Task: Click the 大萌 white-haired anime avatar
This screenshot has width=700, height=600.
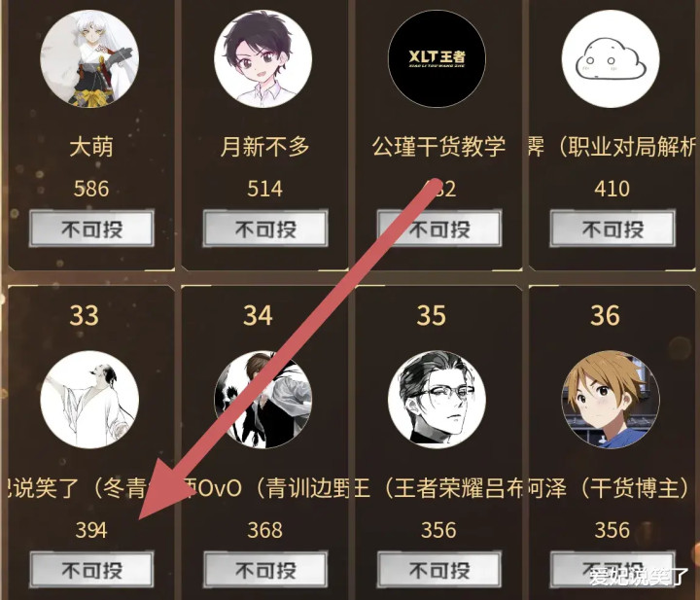Action: (x=89, y=59)
